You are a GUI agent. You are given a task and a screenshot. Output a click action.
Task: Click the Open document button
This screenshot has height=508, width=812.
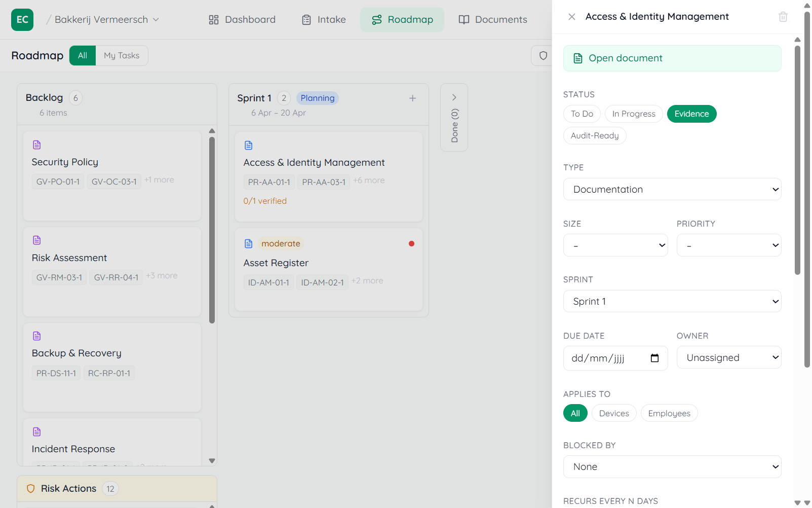click(672, 58)
